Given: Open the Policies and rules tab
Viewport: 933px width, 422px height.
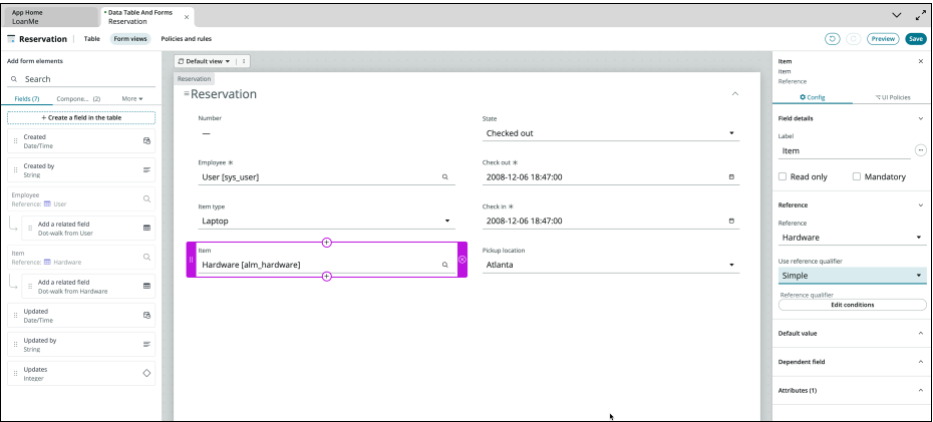Looking at the screenshot, I should pos(186,39).
